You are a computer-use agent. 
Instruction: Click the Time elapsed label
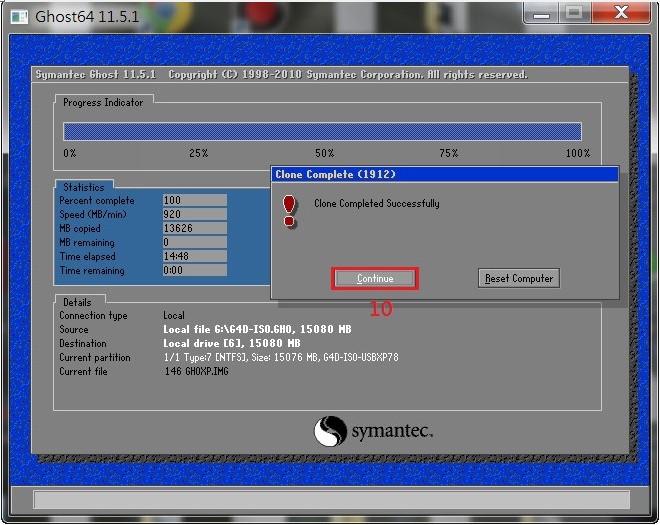pos(88,256)
